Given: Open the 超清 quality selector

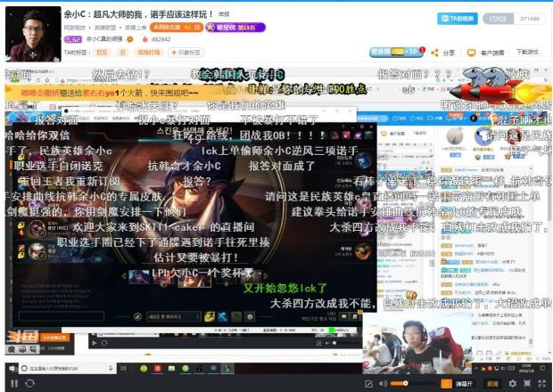Looking at the screenshot, I should coord(492,384).
